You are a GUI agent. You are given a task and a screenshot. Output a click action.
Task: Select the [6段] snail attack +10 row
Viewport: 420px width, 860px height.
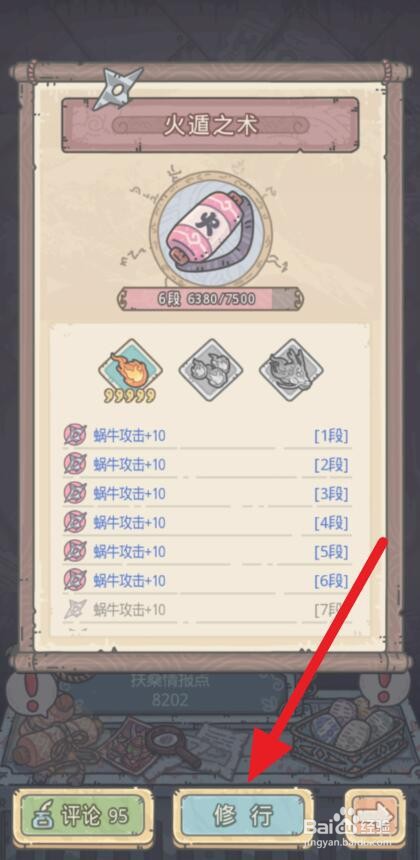(x=206, y=581)
